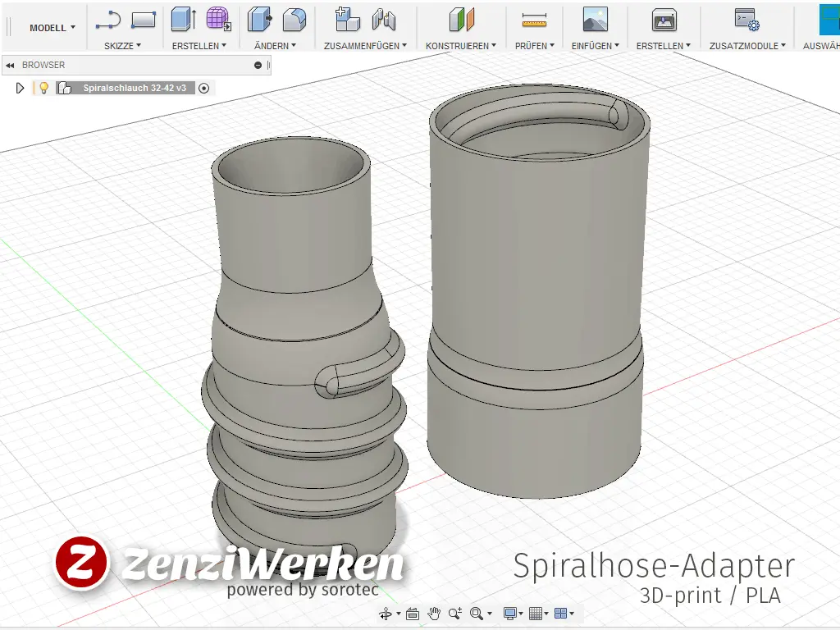Viewport: 840px width, 630px height.
Task: Click the Orbit navigation icon
Action: (386, 614)
